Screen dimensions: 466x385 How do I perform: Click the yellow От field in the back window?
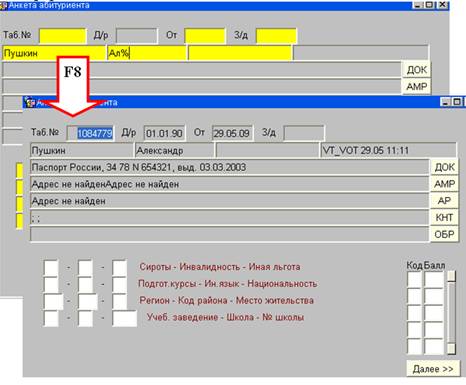[205, 36]
